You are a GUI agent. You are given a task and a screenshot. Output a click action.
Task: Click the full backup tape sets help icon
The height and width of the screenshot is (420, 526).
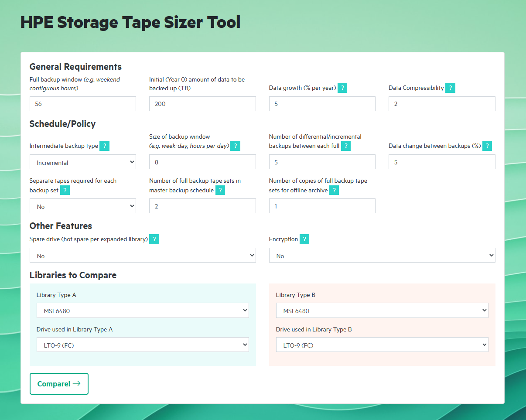tap(220, 190)
